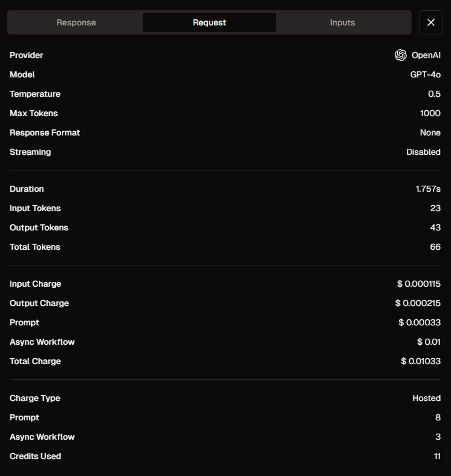Image resolution: width=451 pixels, height=476 pixels.
Task: Click the Temperature label
Action: point(35,94)
